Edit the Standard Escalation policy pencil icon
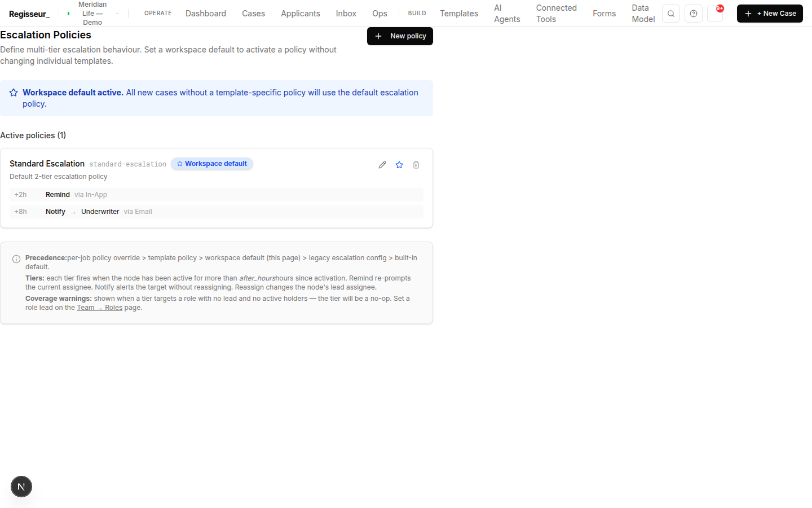The width and height of the screenshot is (812, 508). (382, 165)
